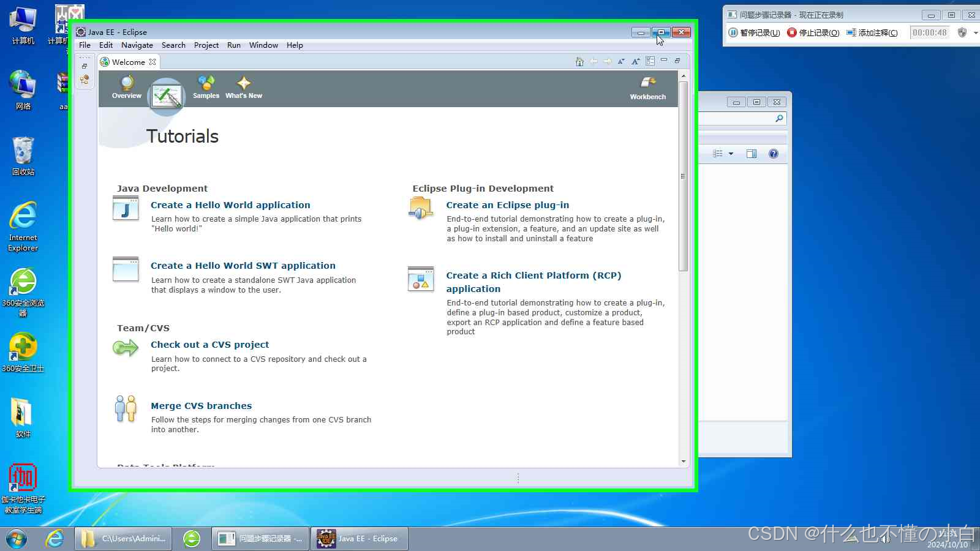
Task: Click search magnifier in background Explorer window
Action: [779, 119]
